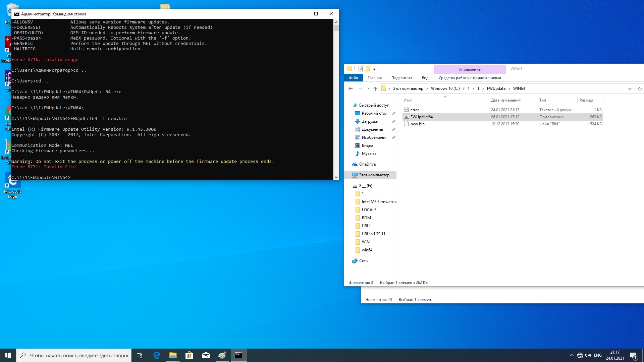Image resolution: width=644 pixels, height=362 pixels.
Task: Go up one folder level
Action: 375,88
